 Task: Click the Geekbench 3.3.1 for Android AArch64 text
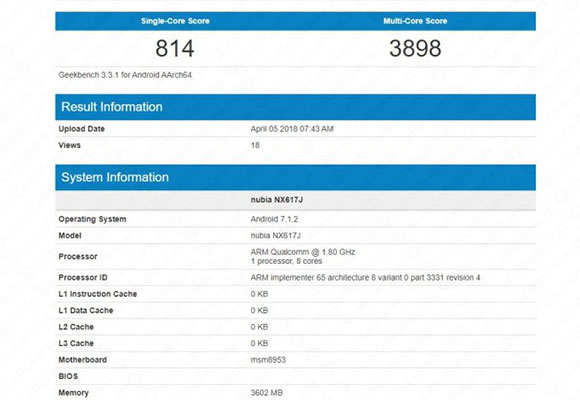tap(125, 75)
